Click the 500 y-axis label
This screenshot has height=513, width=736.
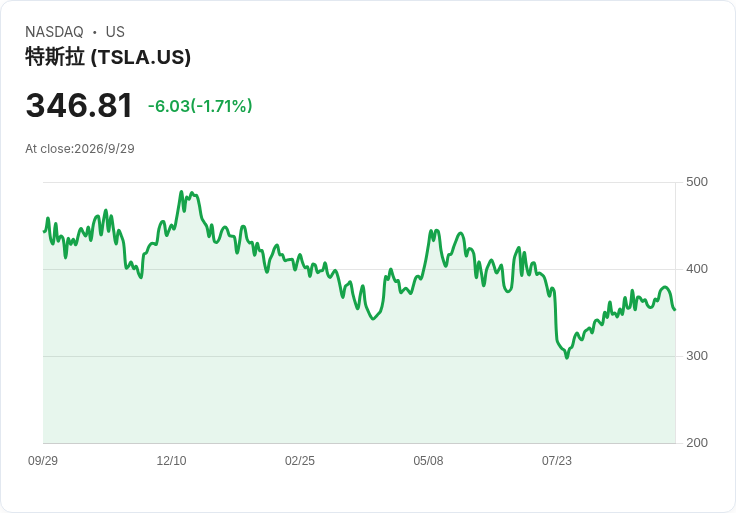tap(697, 182)
